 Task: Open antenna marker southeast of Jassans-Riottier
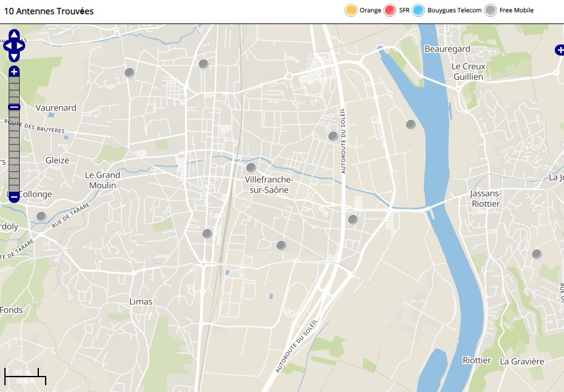[x=537, y=254]
